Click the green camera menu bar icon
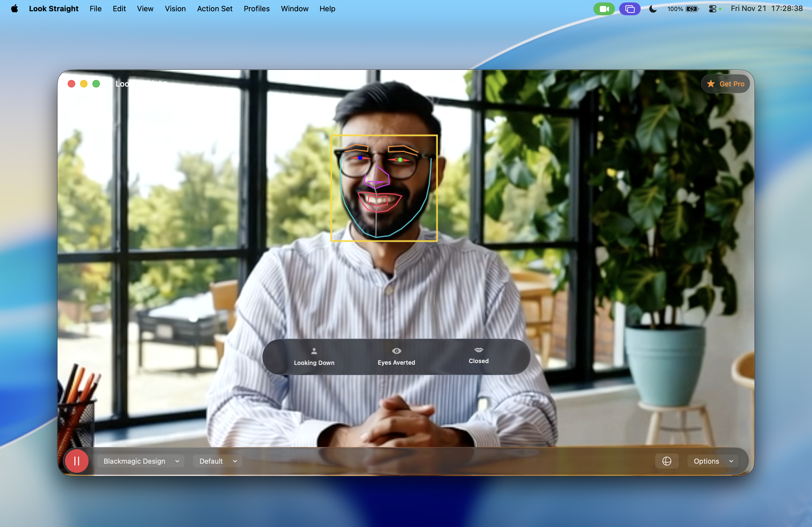 [604, 9]
